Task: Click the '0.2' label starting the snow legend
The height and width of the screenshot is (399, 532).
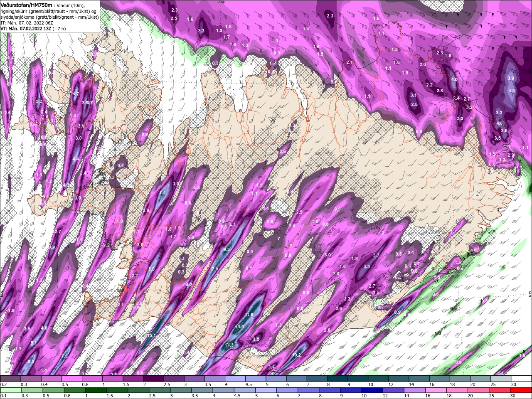Action: pyautogui.click(x=4, y=385)
